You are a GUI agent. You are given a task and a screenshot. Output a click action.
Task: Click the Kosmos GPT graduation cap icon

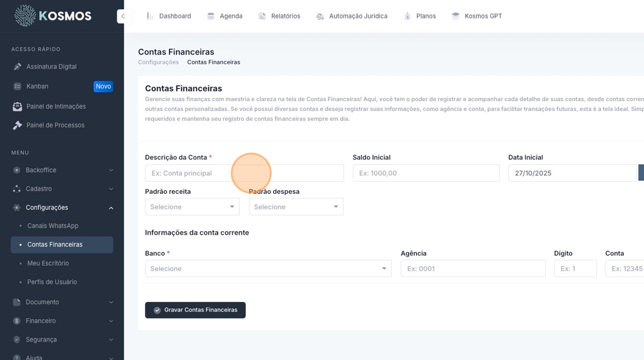455,16
